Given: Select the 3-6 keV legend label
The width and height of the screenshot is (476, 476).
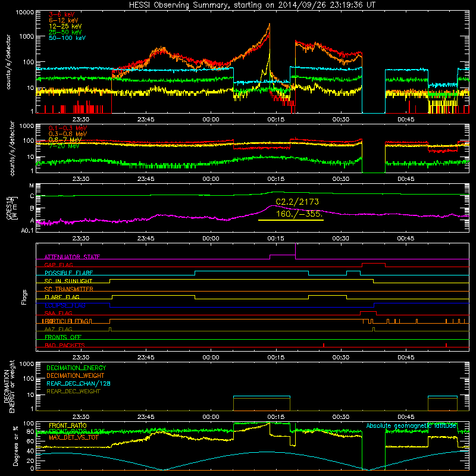Looking at the screenshot, I should coord(62,14).
